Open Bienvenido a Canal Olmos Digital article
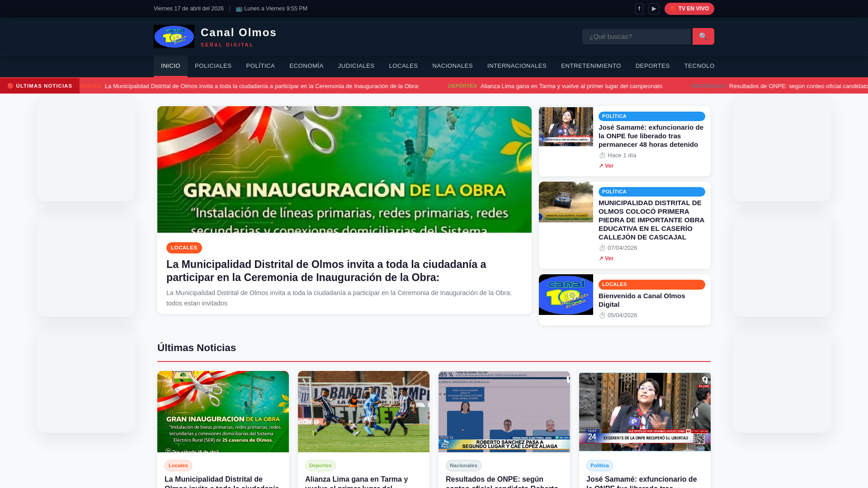Viewport: 868px width, 488px height. pos(642,300)
